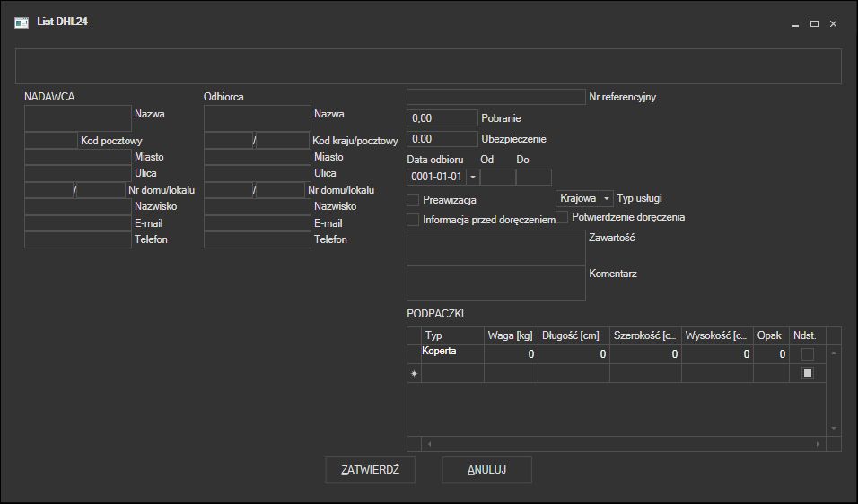Confirm with the ZATWIERDŹ button

click(371, 470)
